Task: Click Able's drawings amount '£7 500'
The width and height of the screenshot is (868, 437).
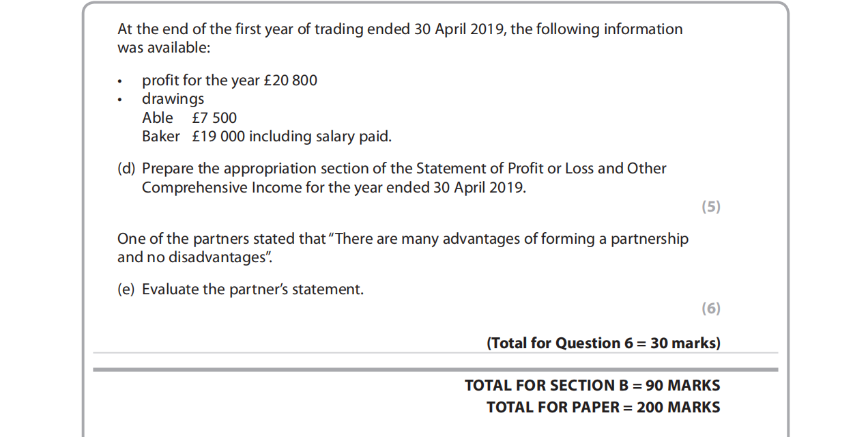Action: (x=214, y=117)
